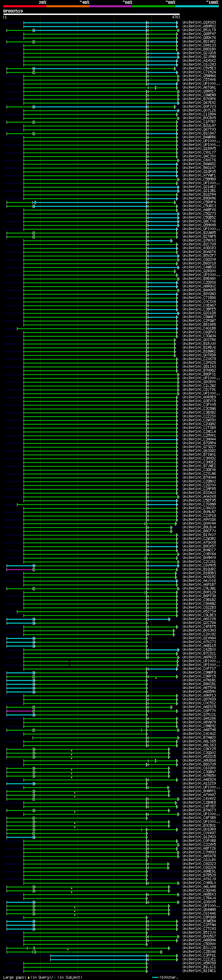Select UniRef100_C5V5E3 label

(x=199, y=68)
